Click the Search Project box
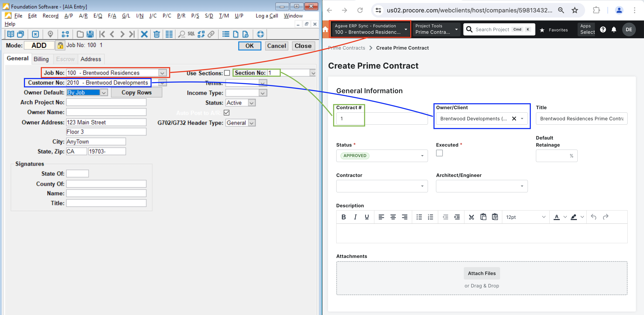Screen dimensions: 644x315 [499, 29]
